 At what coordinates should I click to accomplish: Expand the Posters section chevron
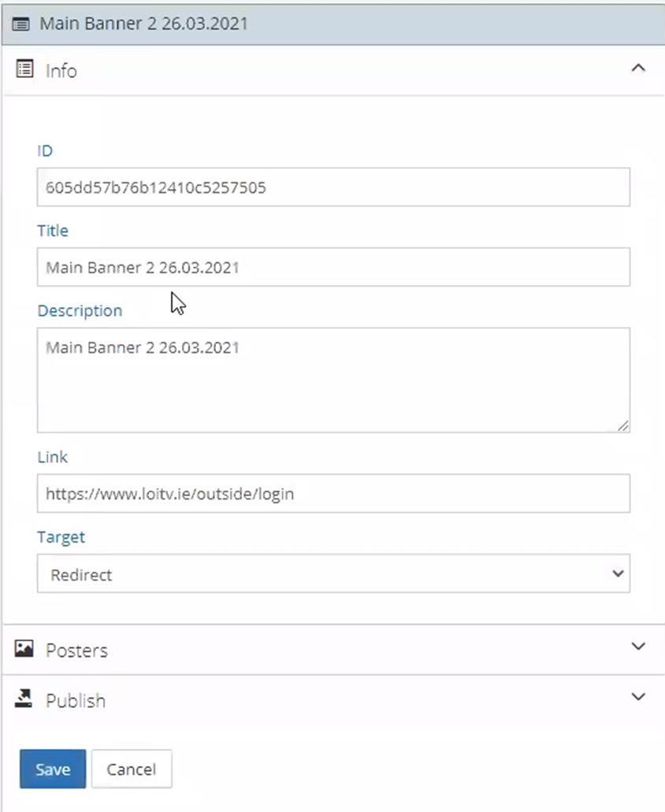638,647
